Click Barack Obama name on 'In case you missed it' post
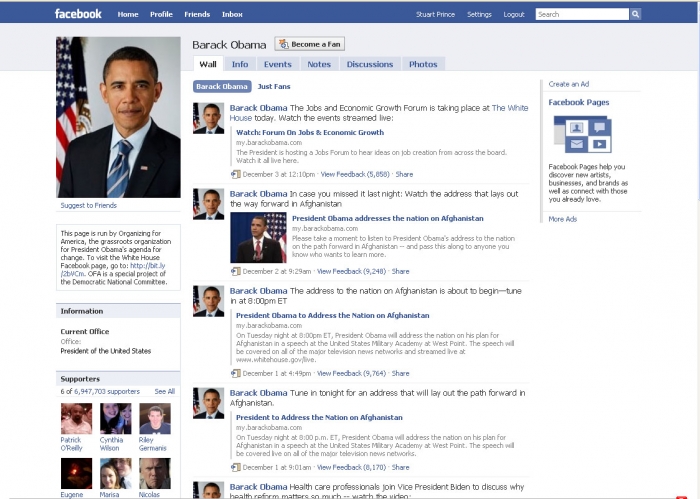The width and height of the screenshot is (700, 499). tap(258, 194)
